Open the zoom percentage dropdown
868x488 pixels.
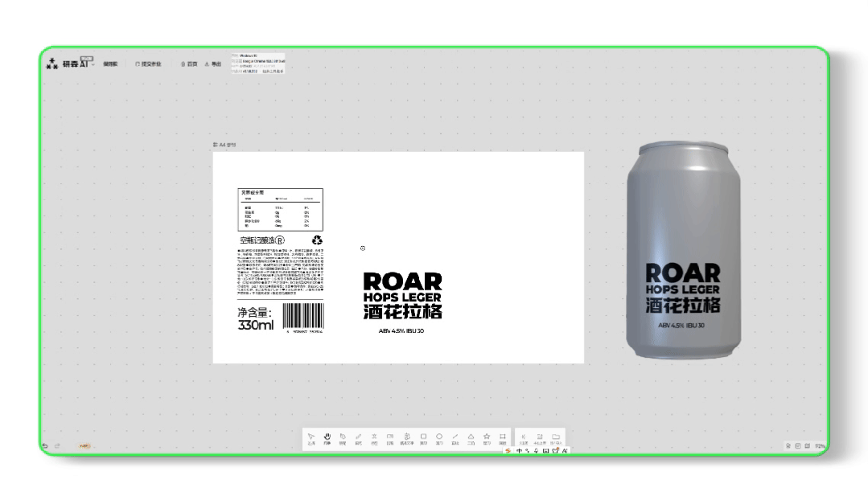[820, 446]
